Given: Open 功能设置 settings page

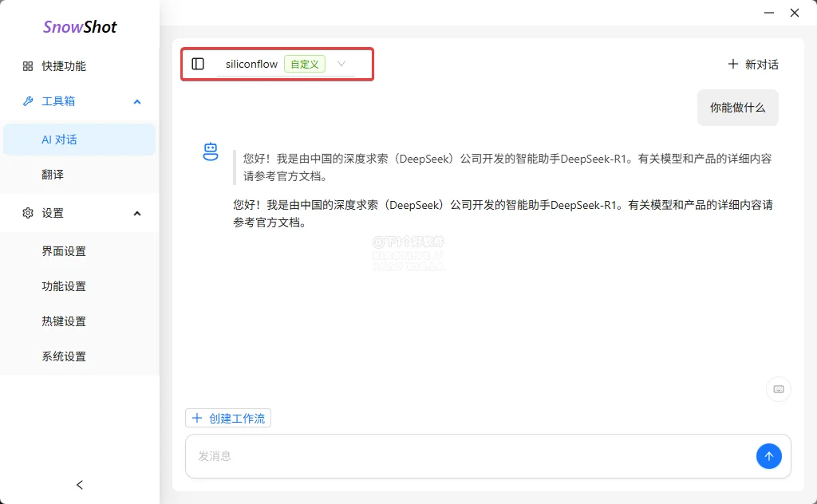Looking at the screenshot, I should (x=80, y=286).
